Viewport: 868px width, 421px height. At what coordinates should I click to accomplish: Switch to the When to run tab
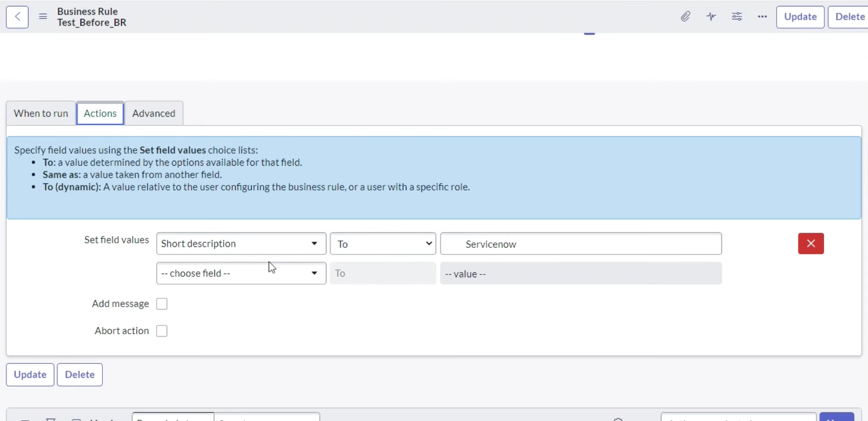tap(40, 113)
